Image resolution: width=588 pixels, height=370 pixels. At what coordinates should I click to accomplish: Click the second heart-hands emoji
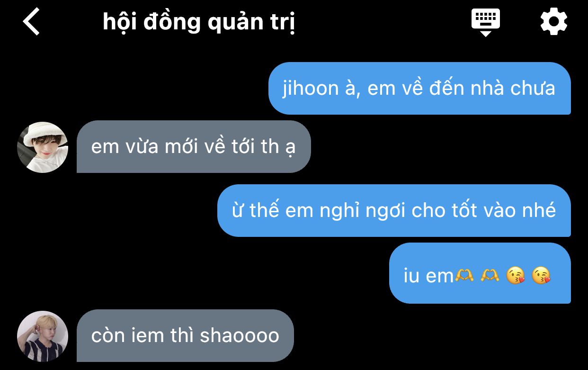pos(490,275)
